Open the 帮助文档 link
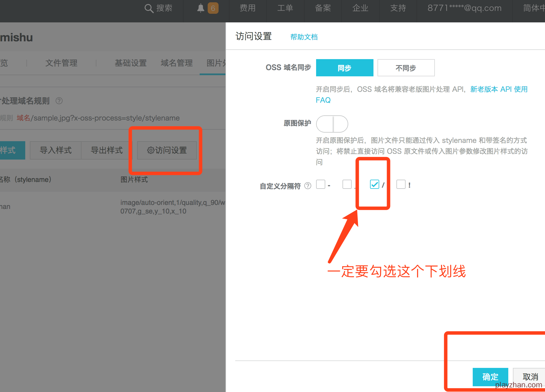 (x=304, y=37)
